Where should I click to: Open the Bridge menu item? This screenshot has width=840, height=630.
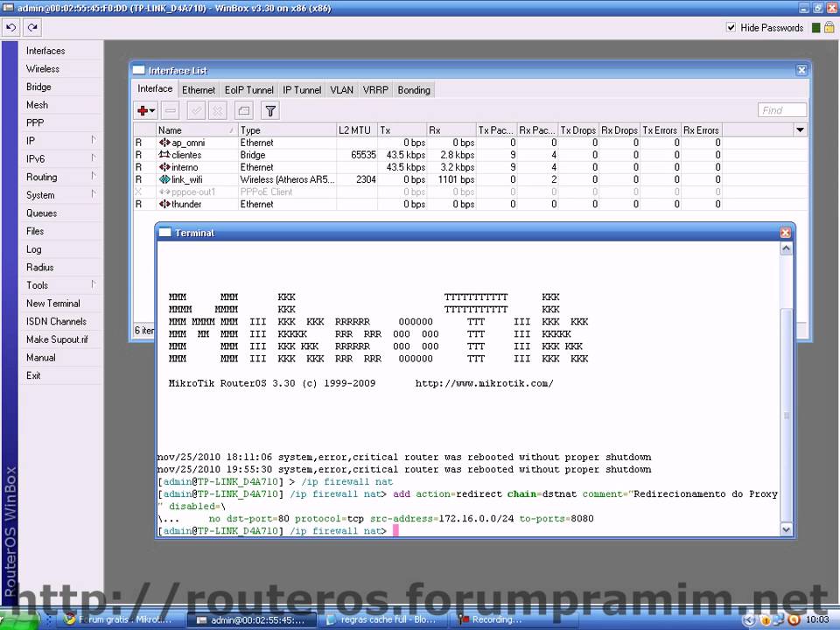click(60, 87)
